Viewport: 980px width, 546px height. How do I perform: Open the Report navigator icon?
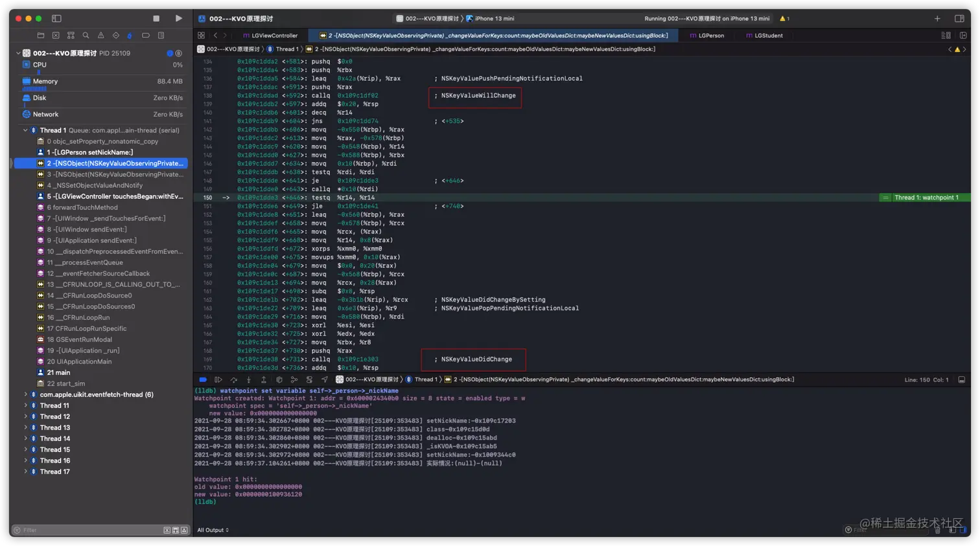point(161,36)
